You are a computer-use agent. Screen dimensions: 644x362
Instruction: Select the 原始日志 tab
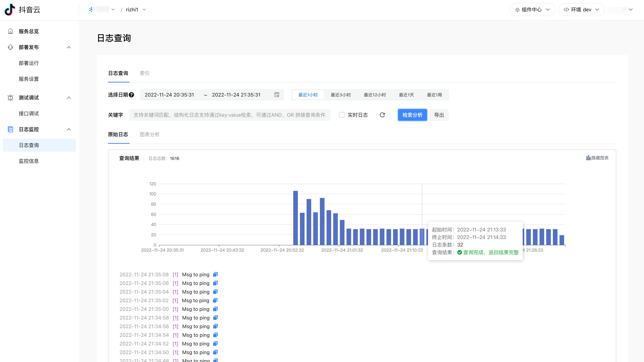pyautogui.click(x=118, y=134)
